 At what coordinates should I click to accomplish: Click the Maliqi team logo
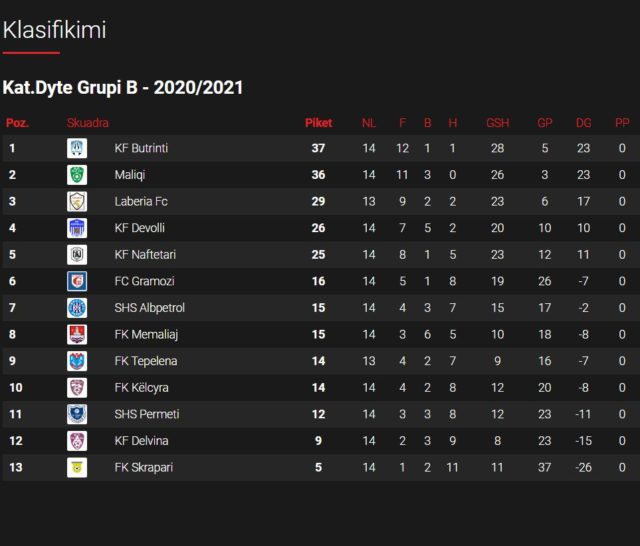point(77,175)
